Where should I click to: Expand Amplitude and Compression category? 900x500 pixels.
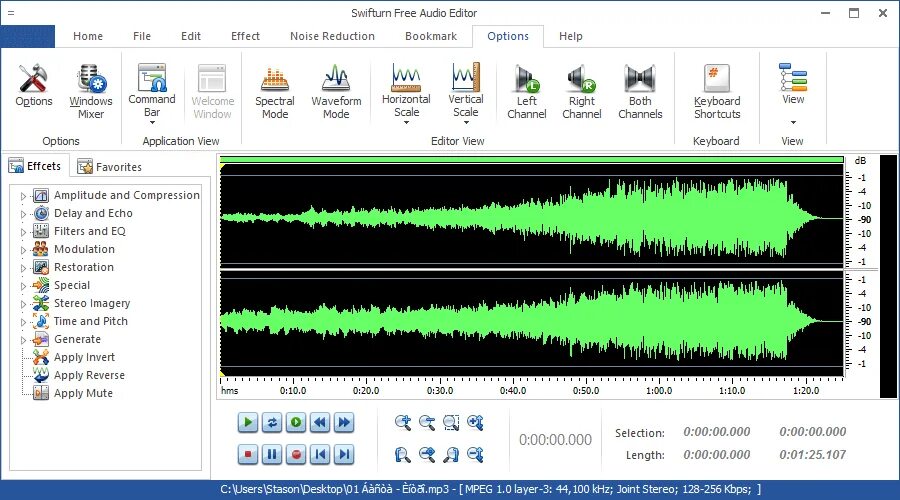click(24, 196)
